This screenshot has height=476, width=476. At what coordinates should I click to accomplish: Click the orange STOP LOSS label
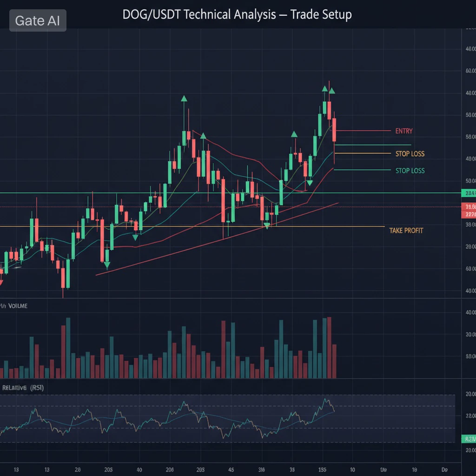410,153
